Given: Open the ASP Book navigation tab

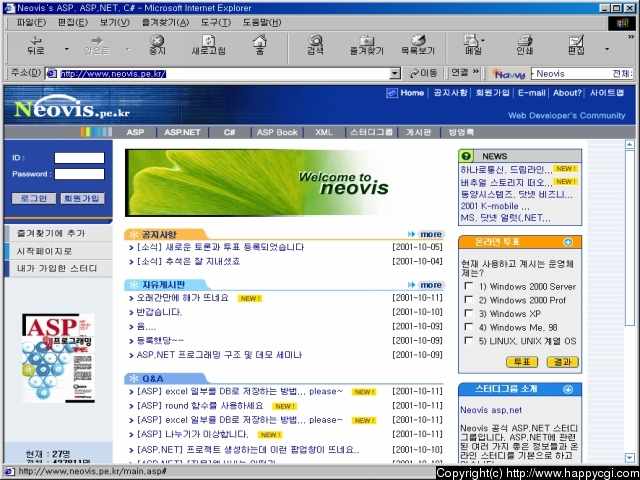Looking at the screenshot, I should 277,132.
